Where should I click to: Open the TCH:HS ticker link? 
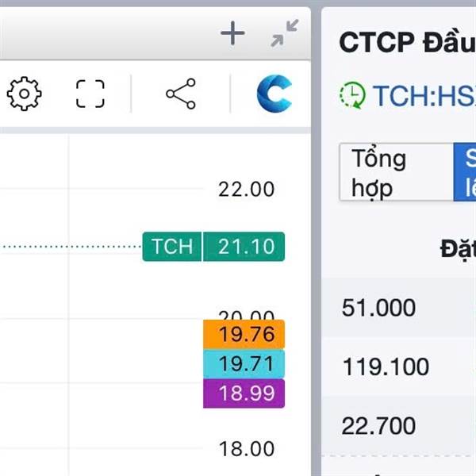click(x=424, y=96)
